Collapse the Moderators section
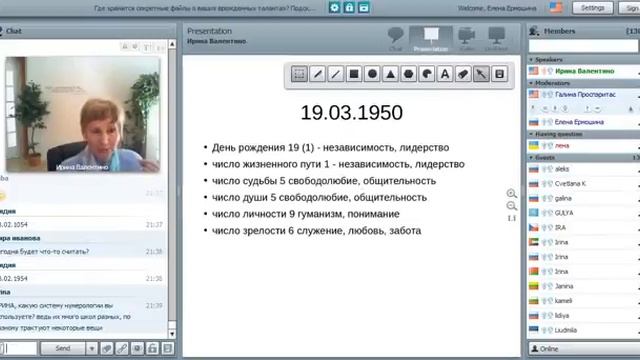This screenshot has width=640, height=360. 531,83
